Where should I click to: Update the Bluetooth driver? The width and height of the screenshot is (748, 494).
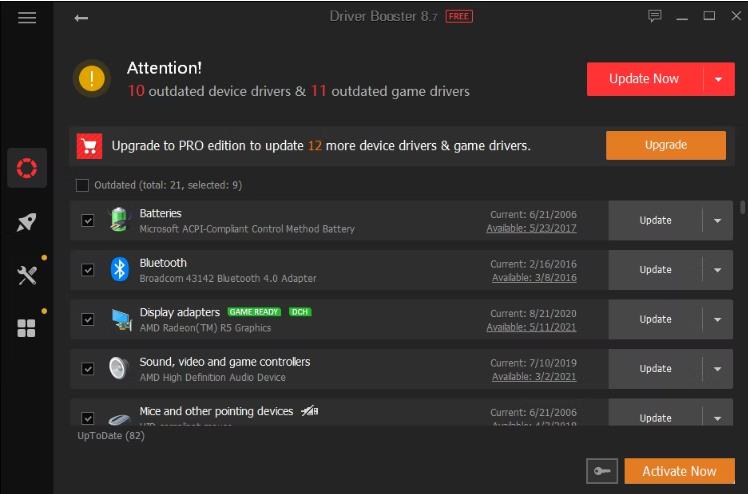tap(655, 270)
